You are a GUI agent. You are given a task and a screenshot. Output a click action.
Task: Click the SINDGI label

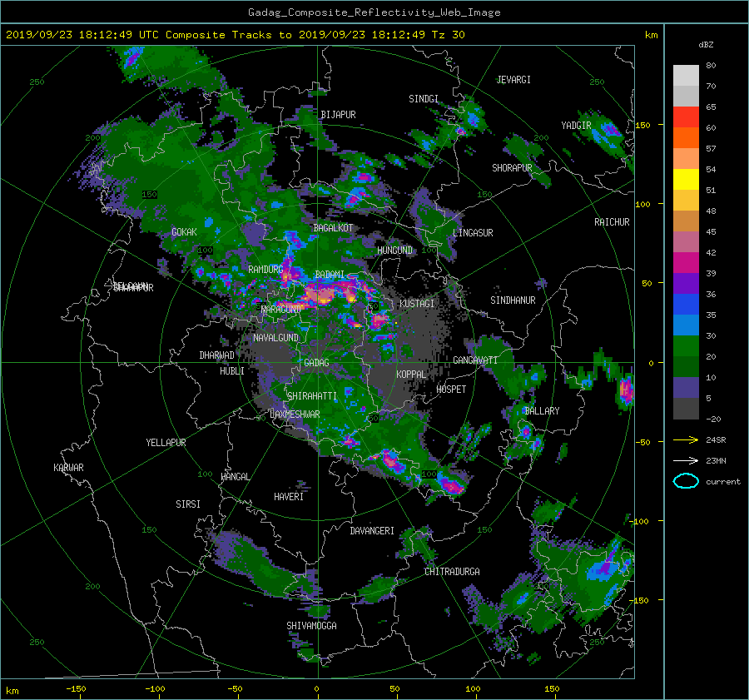(x=424, y=99)
